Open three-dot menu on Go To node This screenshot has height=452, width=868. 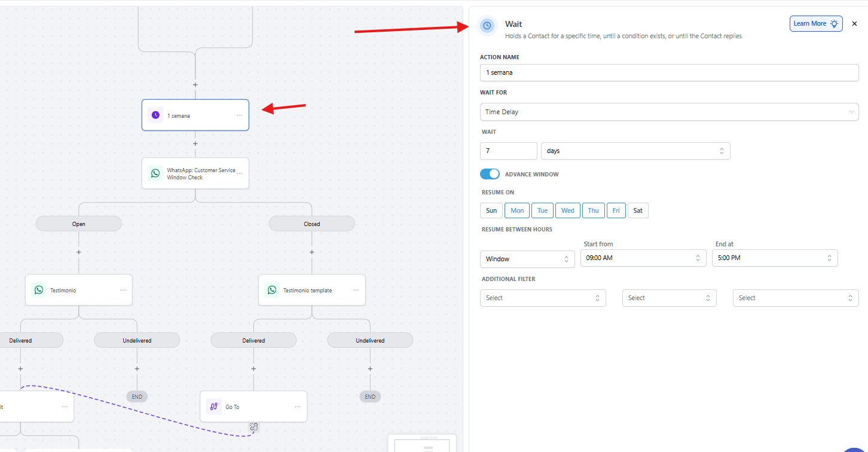coord(298,407)
